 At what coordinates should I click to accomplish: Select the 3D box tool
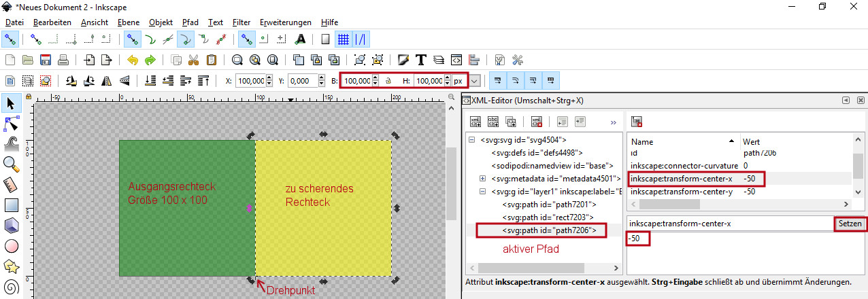[x=11, y=225]
